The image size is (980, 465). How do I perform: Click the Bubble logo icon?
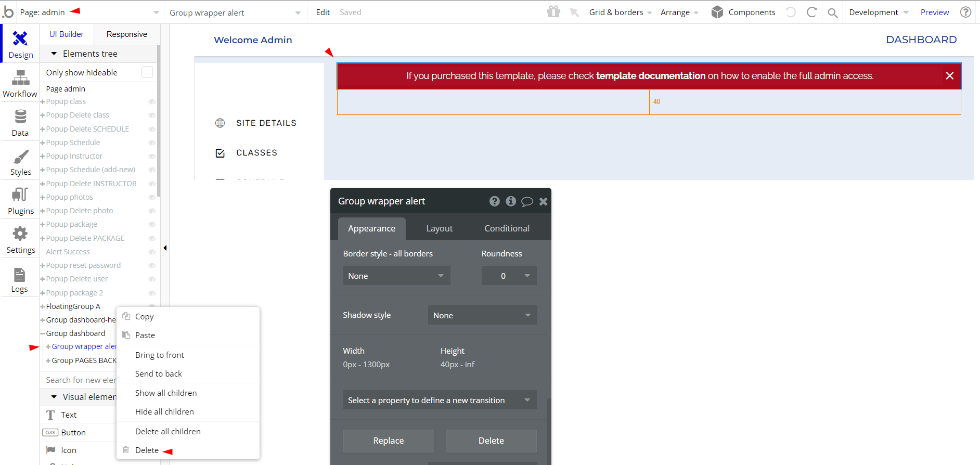coord(8,12)
